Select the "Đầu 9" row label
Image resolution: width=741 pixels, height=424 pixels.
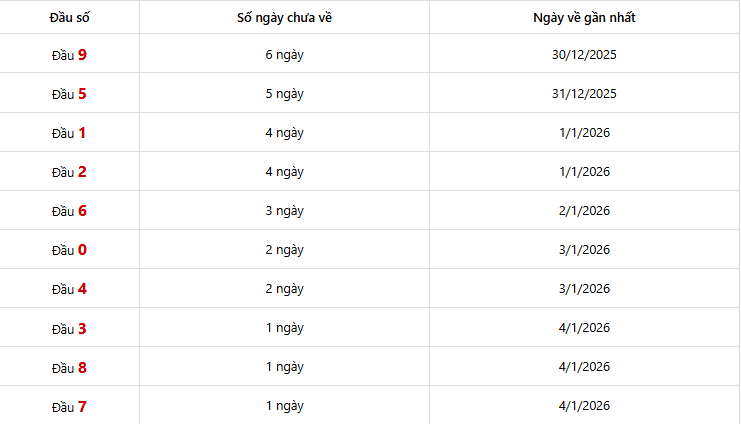(69, 55)
